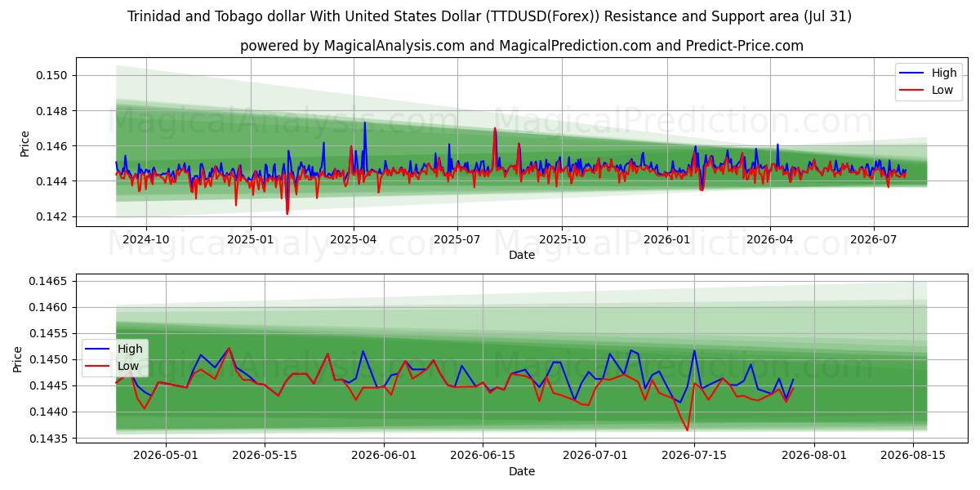Click the 0.150 price tick on upper chart
Viewport: 980px width, 490px height.
point(52,75)
